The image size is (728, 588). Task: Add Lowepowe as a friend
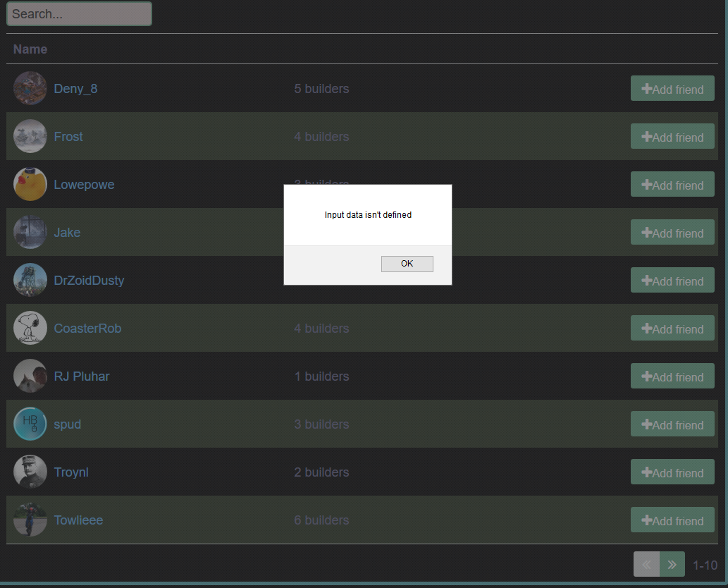click(x=672, y=184)
